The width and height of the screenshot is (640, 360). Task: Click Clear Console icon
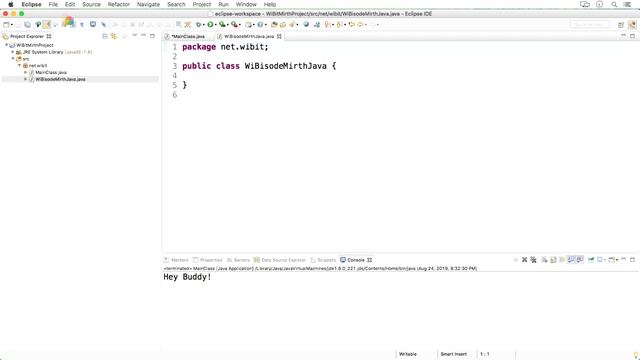pyautogui.click(x=544, y=260)
